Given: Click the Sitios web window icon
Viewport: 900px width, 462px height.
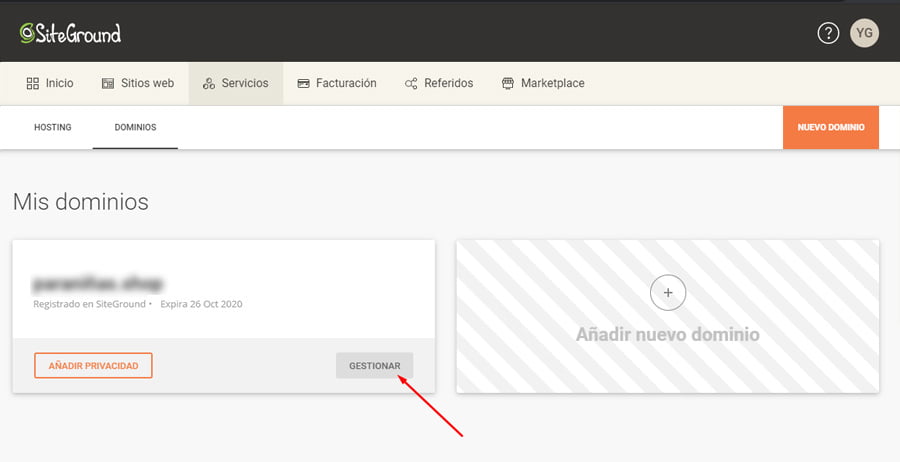Looking at the screenshot, I should coord(108,83).
